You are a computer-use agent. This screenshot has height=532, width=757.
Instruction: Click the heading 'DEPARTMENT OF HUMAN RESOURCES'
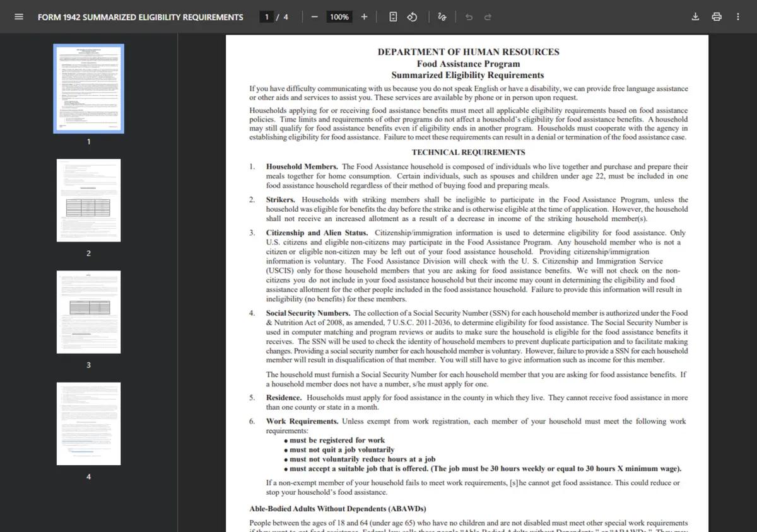tap(468, 52)
